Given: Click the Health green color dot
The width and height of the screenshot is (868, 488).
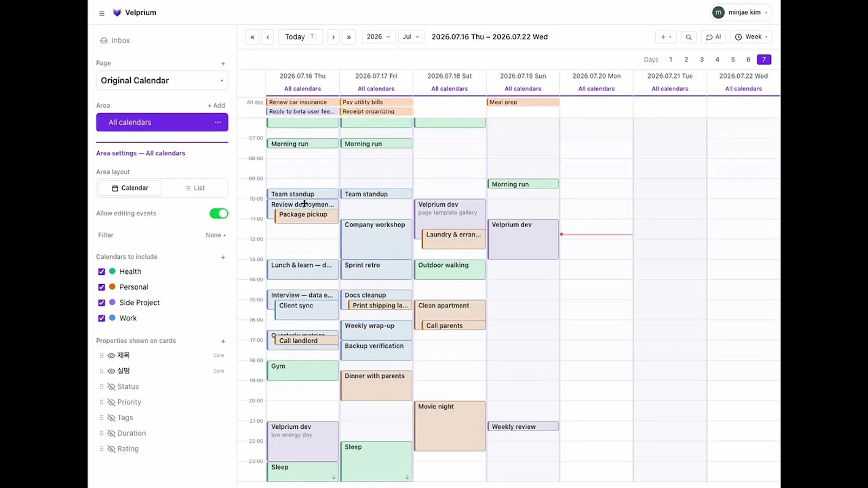Looking at the screenshot, I should (x=112, y=271).
